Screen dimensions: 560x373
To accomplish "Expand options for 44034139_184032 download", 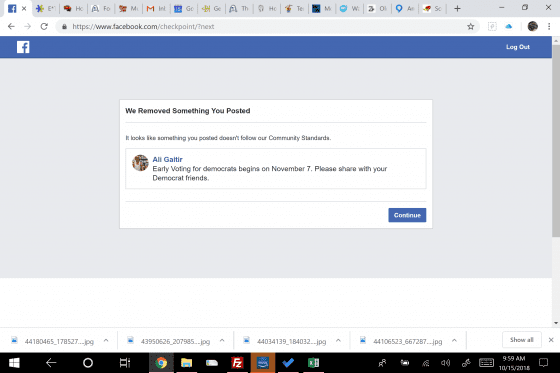I will (338, 340).
